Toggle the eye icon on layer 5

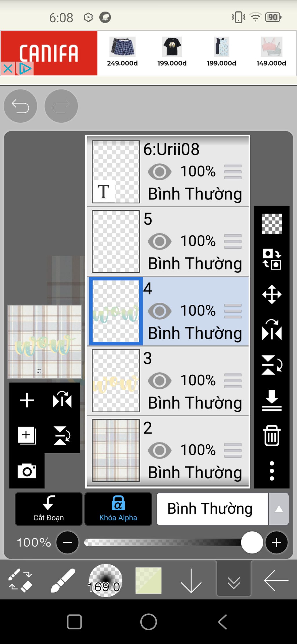160,241
